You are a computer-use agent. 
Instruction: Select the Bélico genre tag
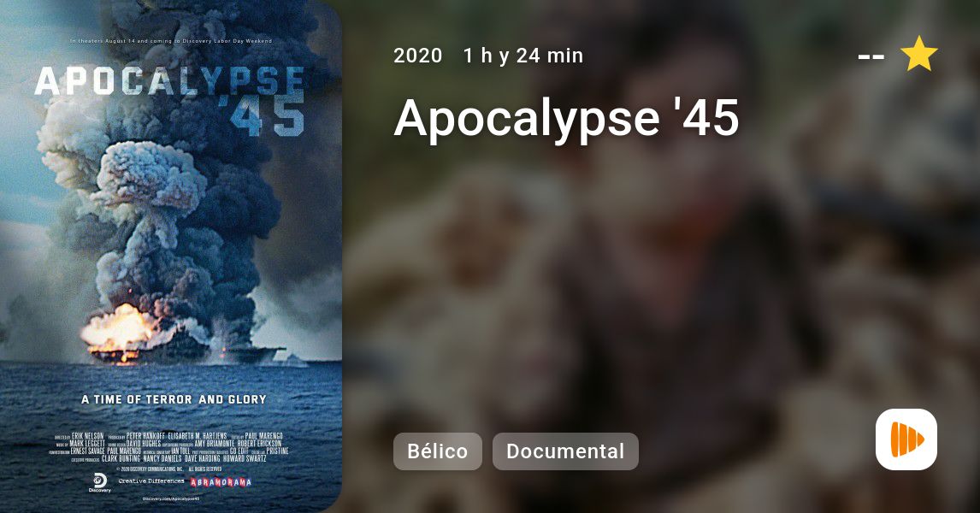438,451
